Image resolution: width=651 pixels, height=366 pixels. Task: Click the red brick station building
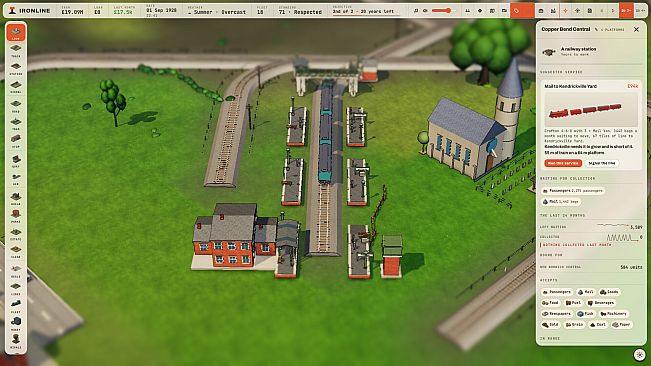point(235,236)
